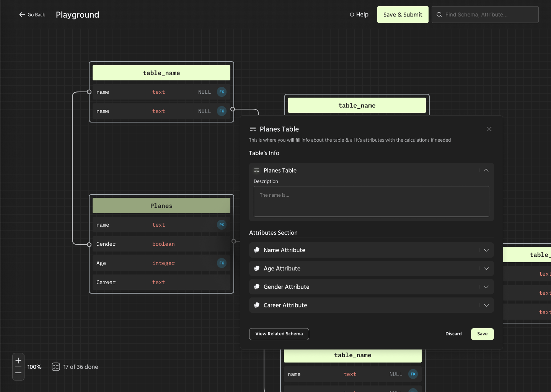Click the zoom out minus icon

coord(18,373)
